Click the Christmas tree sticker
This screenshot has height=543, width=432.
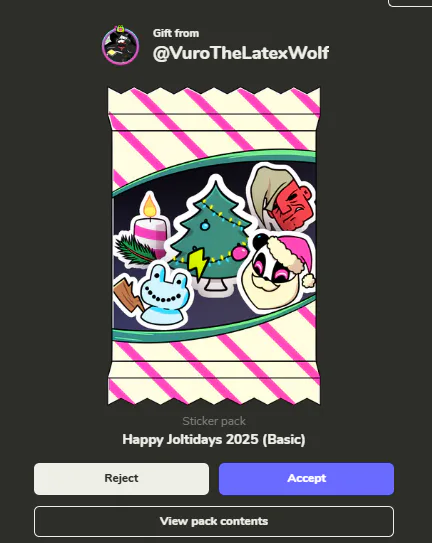(211, 235)
